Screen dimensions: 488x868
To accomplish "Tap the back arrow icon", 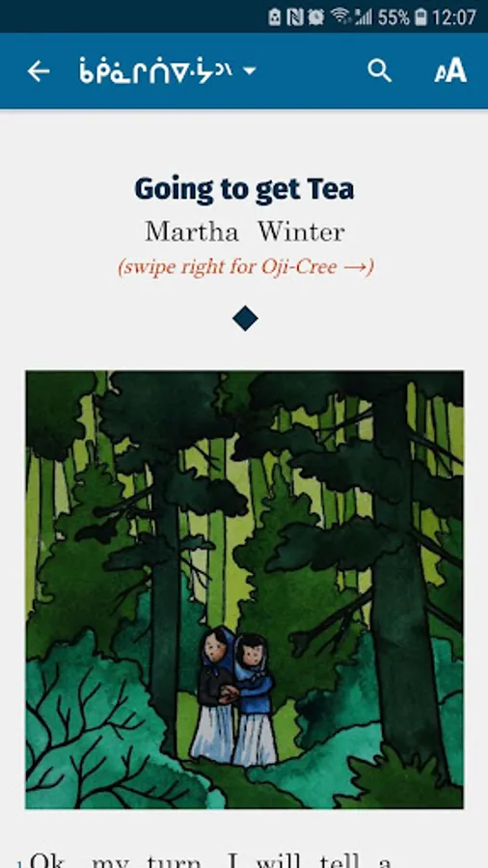I will [x=39, y=71].
